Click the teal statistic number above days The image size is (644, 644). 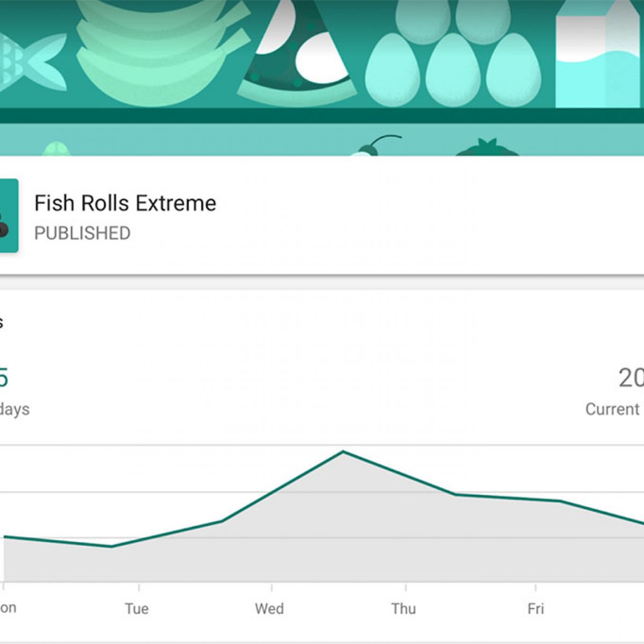(x=3, y=378)
